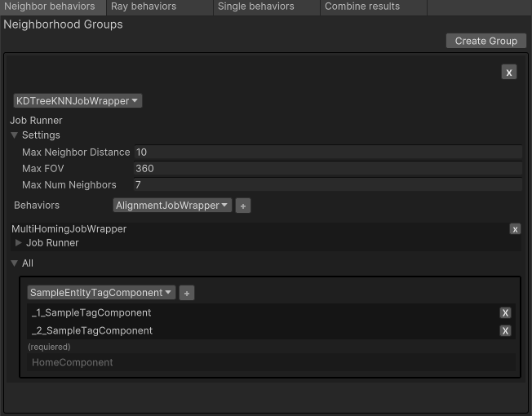
Task: Open the AlignmentJobWrapper dropdown
Action: 172,206
